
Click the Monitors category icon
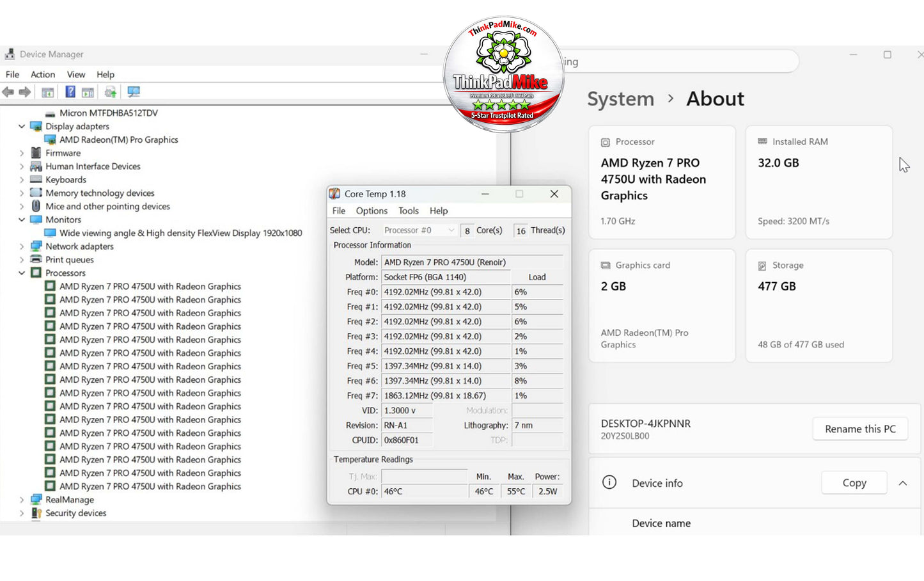coord(36,219)
